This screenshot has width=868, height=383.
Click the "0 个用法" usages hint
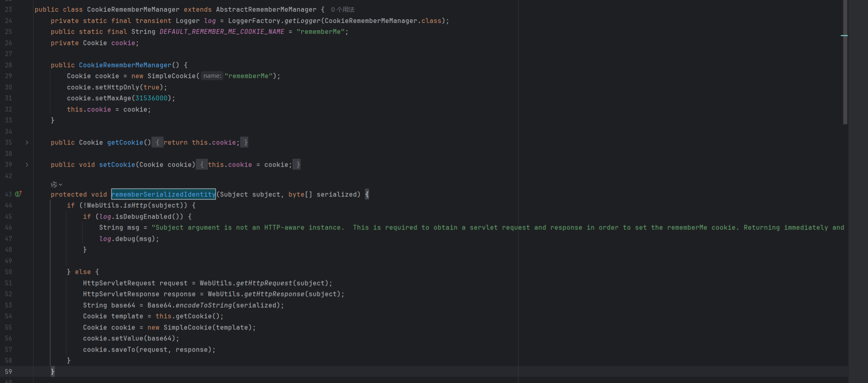click(342, 10)
